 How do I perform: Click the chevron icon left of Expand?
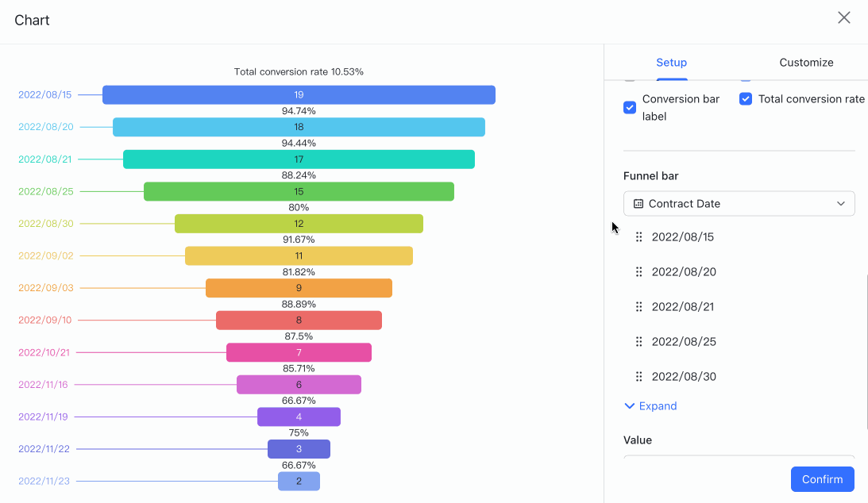(x=630, y=405)
